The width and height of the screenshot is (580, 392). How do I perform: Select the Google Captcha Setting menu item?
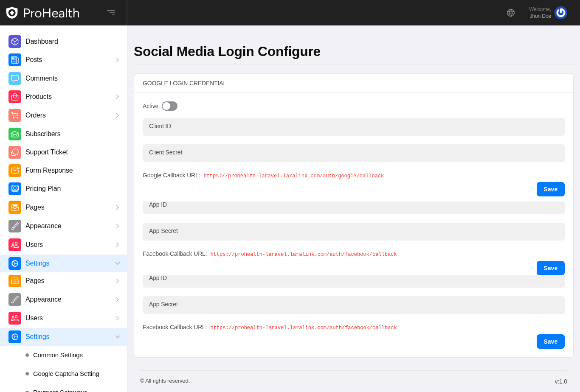[66, 374]
